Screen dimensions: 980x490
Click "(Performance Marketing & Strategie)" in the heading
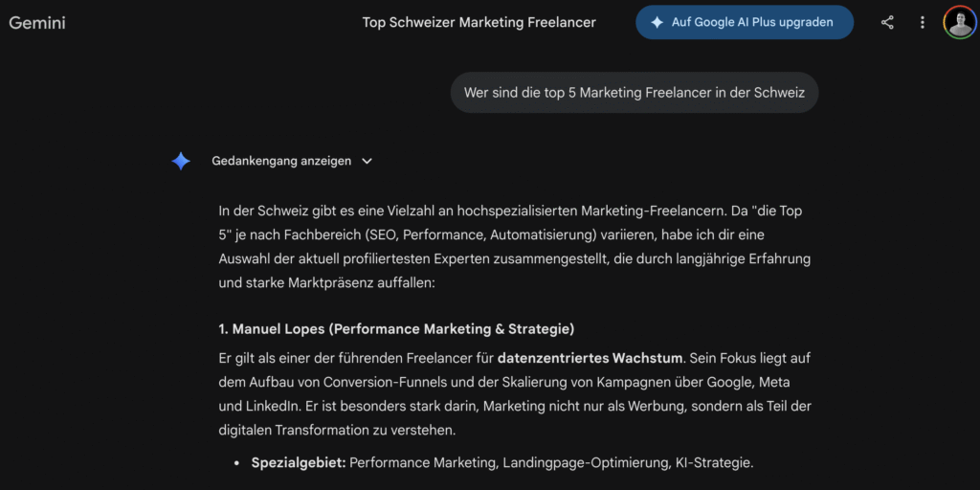coord(452,329)
